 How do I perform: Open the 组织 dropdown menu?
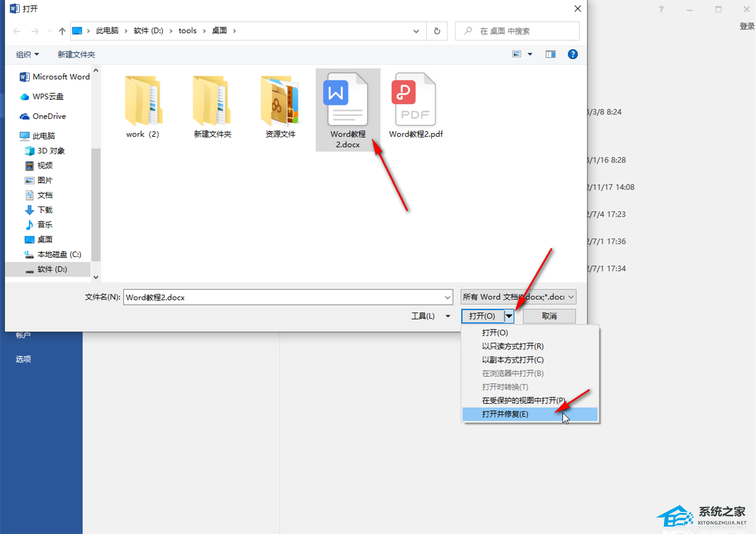click(x=27, y=54)
